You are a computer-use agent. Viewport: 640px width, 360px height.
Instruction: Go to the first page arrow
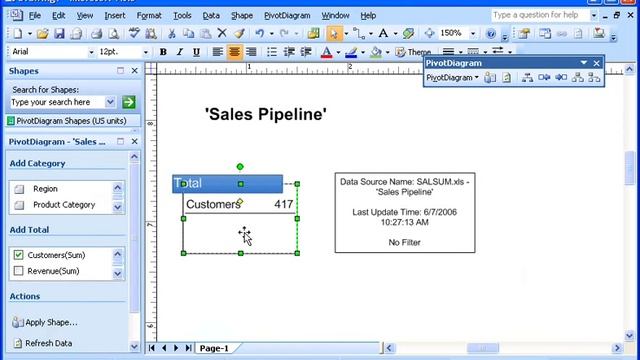click(x=151, y=348)
